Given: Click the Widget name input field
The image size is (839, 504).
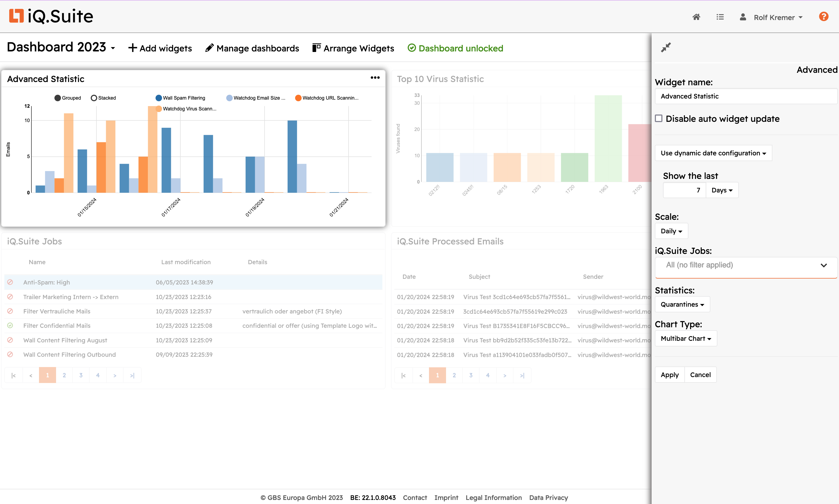Looking at the screenshot, I should [746, 96].
